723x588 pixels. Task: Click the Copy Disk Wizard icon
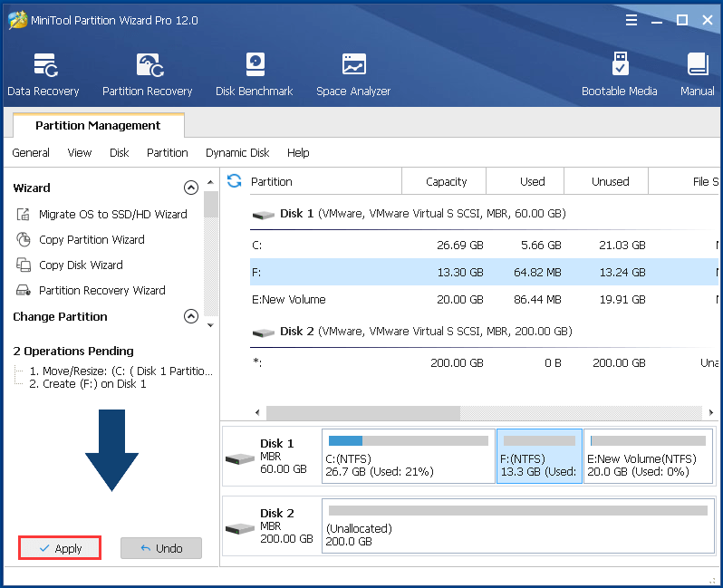click(x=24, y=265)
